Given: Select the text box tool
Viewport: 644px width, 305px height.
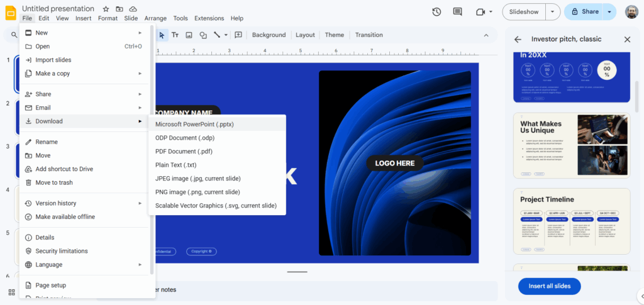Looking at the screenshot, I should coord(175,35).
